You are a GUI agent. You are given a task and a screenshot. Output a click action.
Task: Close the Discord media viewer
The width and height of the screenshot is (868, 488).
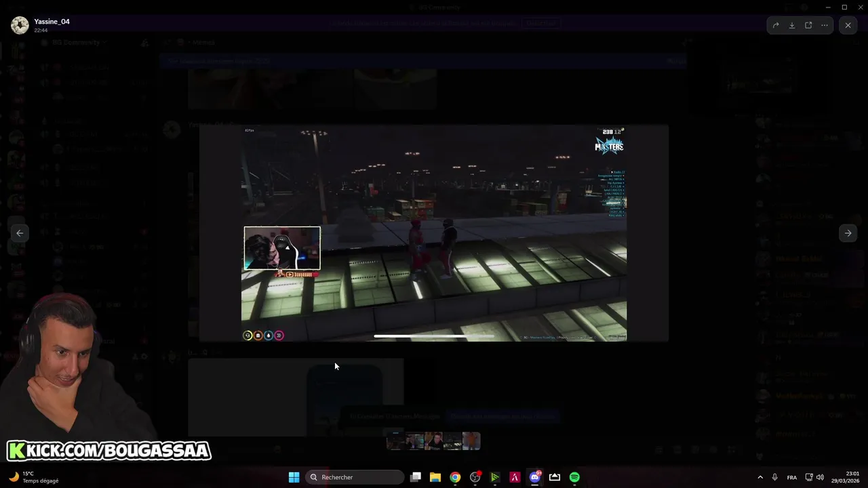point(848,25)
